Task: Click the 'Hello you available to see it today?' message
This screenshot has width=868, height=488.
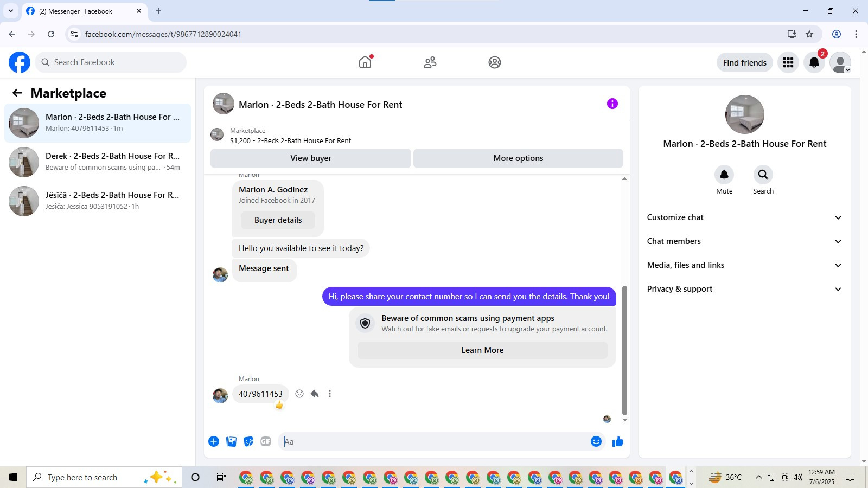Action: click(x=301, y=248)
